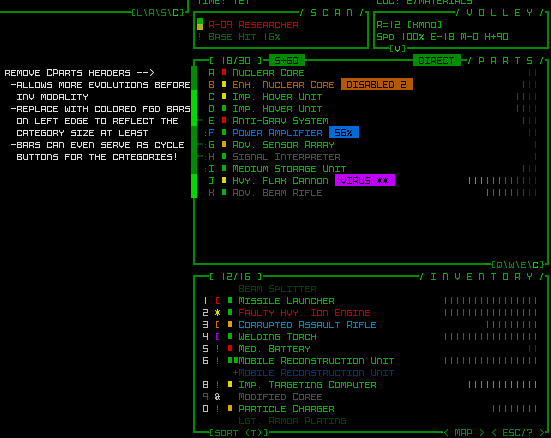The height and width of the screenshot is (438, 551).
Task: Click the purple bracket icon of Welding Torch
Action: tap(218, 336)
